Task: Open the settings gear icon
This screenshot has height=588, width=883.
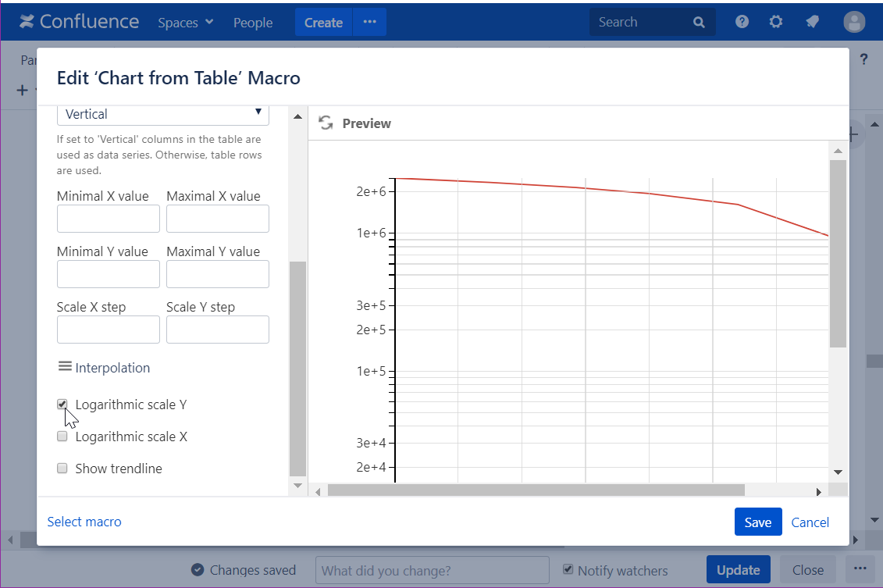Action: 776,22
